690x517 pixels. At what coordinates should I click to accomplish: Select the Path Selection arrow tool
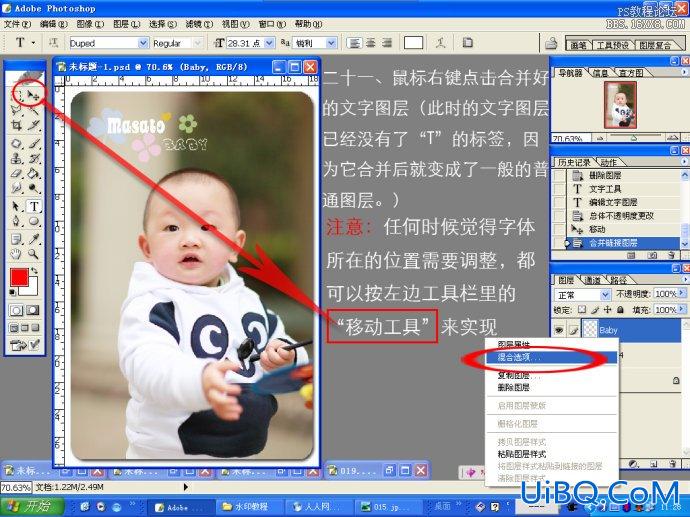point(17,206)
